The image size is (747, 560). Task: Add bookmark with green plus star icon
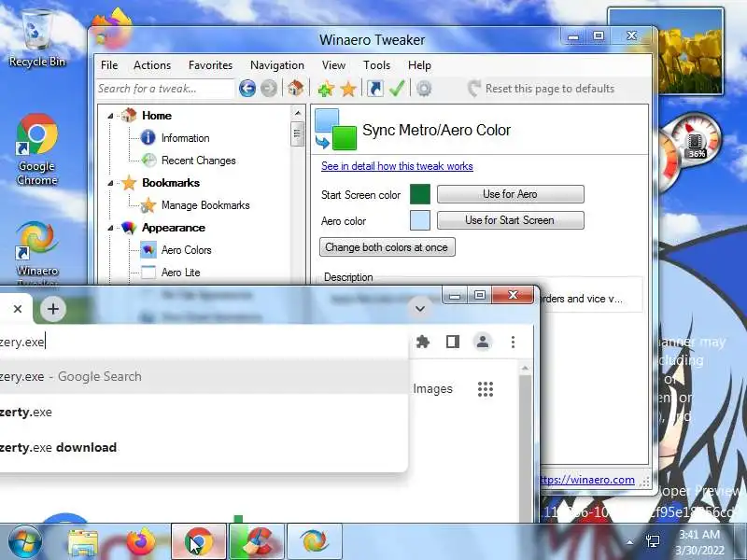[x=326, y=89]
